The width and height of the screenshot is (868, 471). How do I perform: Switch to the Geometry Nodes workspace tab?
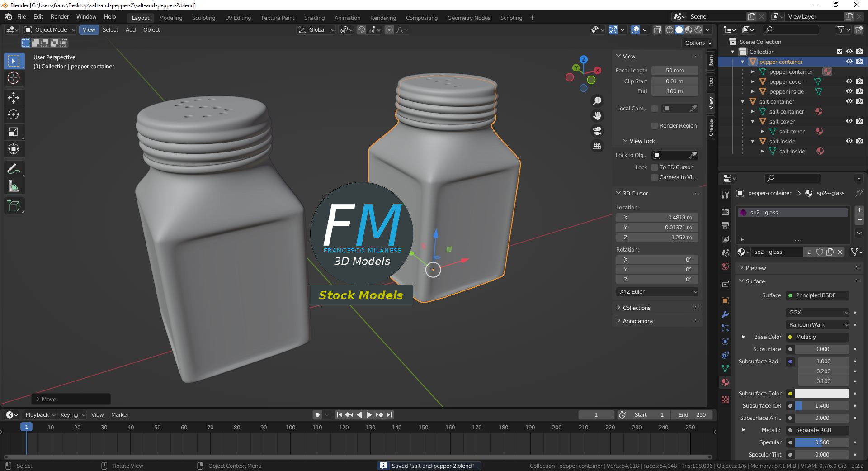pyautogui.click(x=469, y=18)
